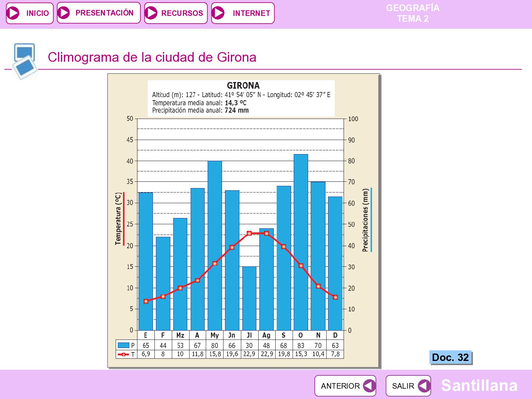The image size is (532, 399).
Task: Click the GEOGRAFÍA TEMA 2 header
Action: tap(413, 13)
